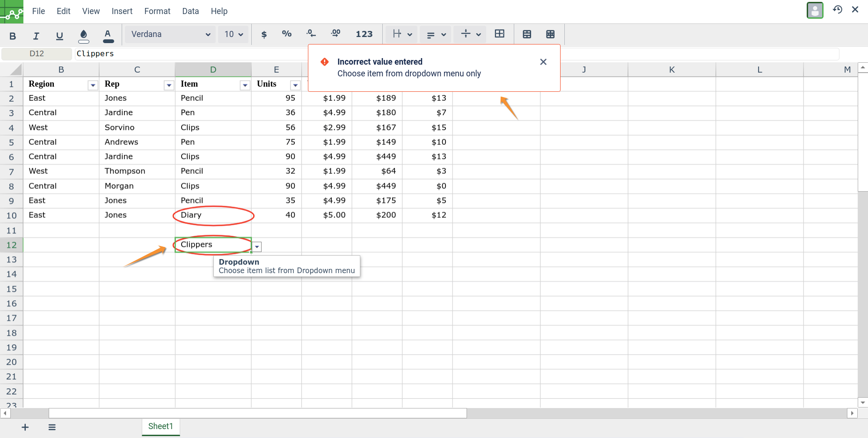Apply currency format
The image size is (868, 438).
(x=264, y=34)
